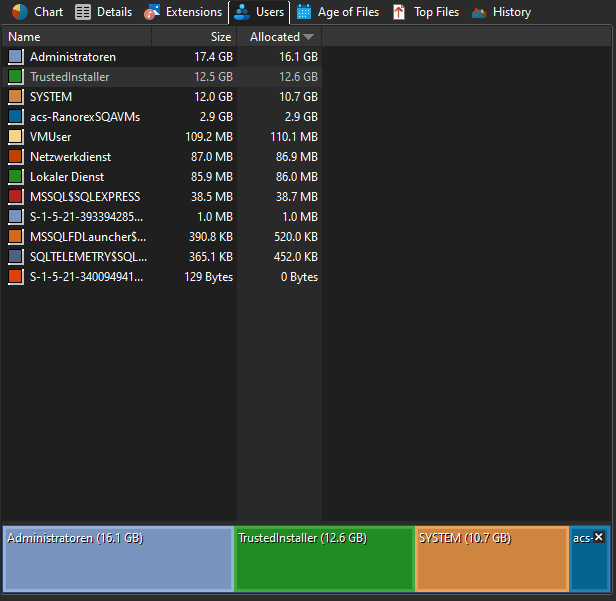Click the Extensions tab icon

point(152,12)
